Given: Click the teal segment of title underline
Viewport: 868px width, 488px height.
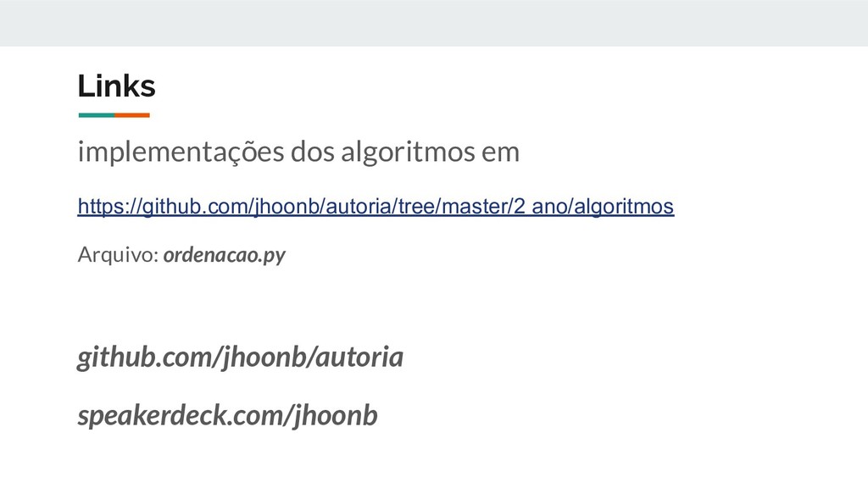Looking at the screenshot, I should 97,115.
